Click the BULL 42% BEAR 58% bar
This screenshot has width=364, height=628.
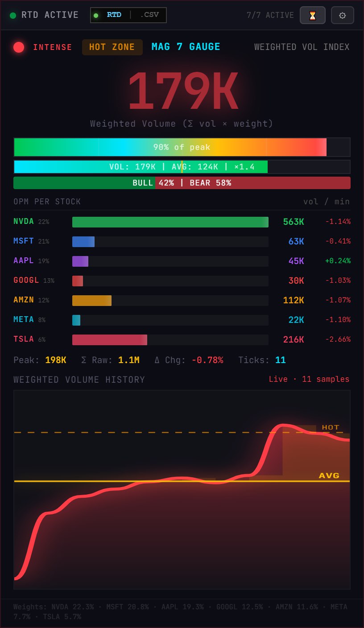click(x=182, y=183)
